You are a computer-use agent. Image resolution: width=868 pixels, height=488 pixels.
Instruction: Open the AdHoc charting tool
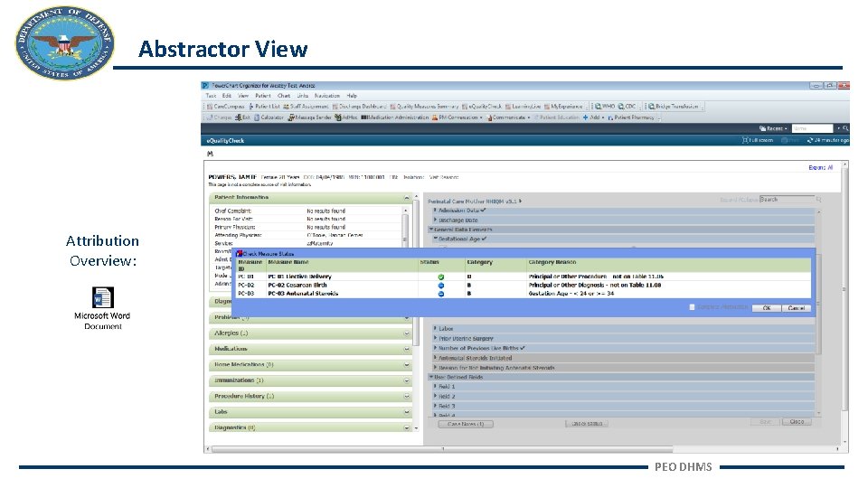click(x=346, y=117)
